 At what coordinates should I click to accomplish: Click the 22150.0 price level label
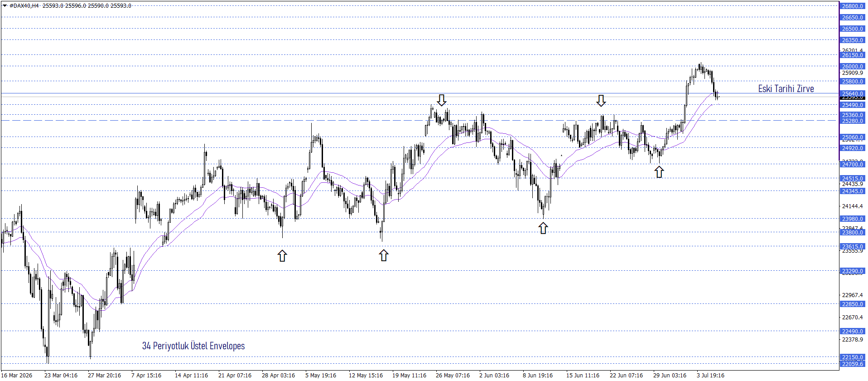tap(852, 357)
